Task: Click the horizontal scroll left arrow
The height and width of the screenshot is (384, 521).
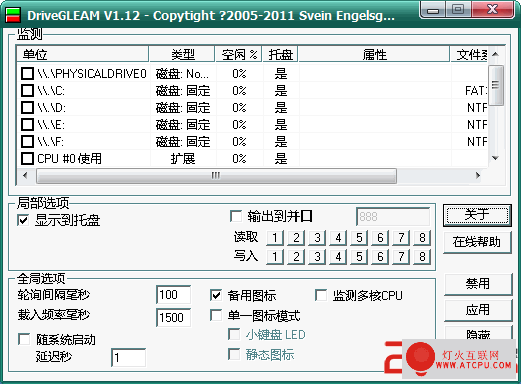Action: click(x=25, y=175)
